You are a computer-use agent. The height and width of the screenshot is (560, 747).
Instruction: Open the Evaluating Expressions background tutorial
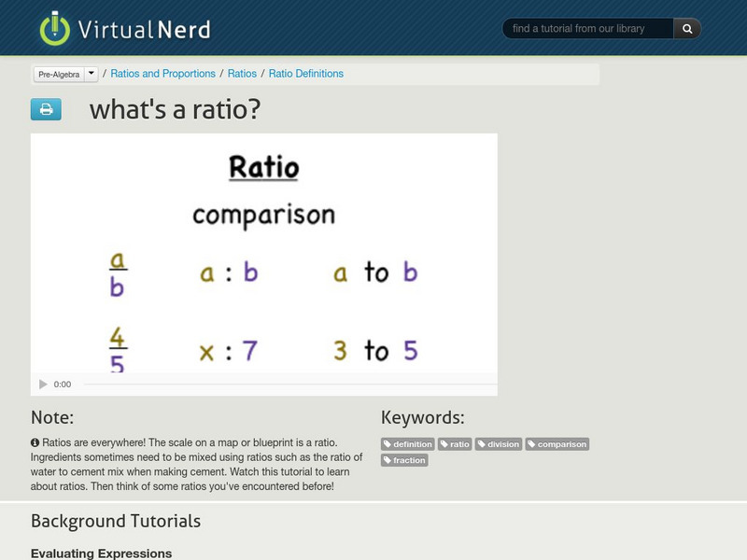pos(102,553)
